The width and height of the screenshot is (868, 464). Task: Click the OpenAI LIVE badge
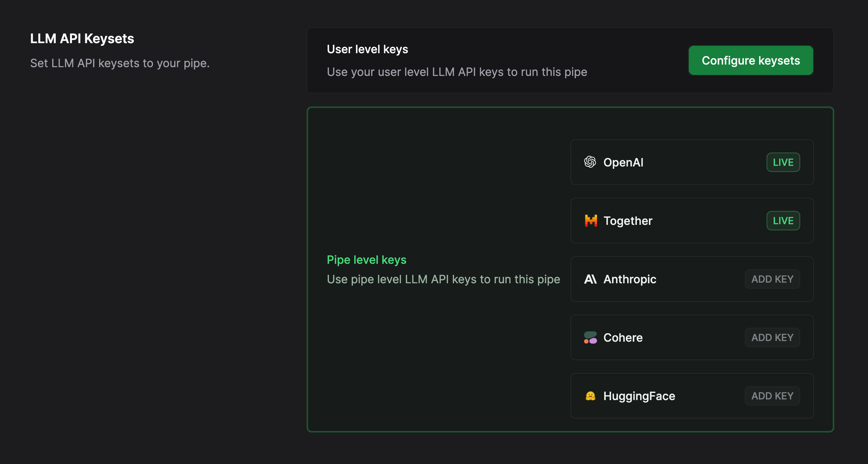pos(783,162)
